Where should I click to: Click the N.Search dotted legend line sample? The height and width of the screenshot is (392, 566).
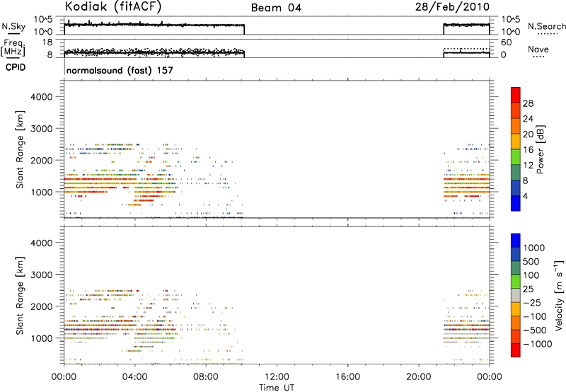[546, 34]
